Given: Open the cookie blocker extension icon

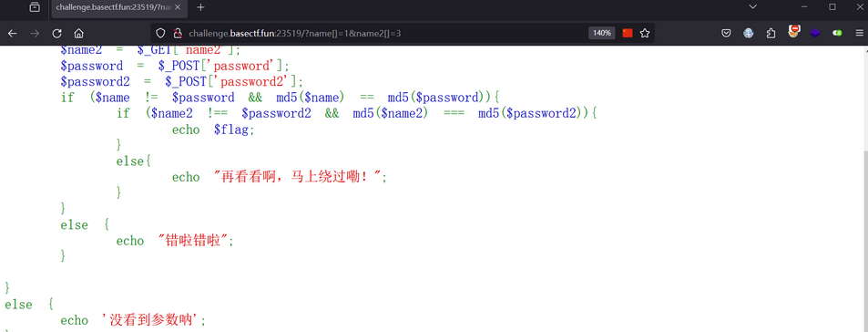Looking at the screenshot, I should [x=794, y=32].
